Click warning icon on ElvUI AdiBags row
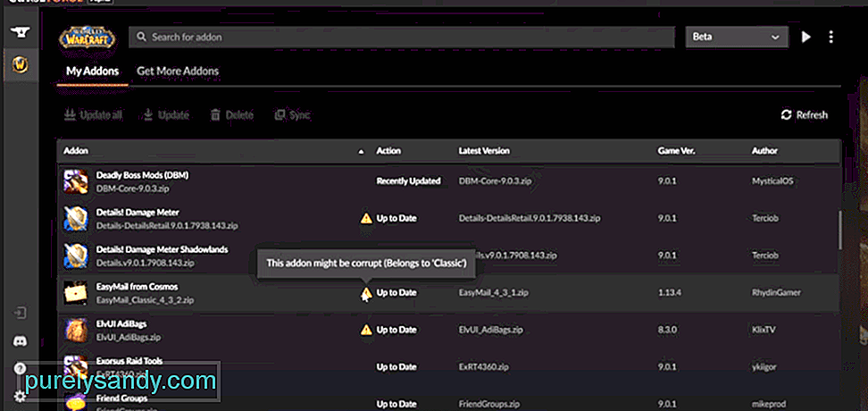This screenshot has width=868, height=411. click(366, 330)
